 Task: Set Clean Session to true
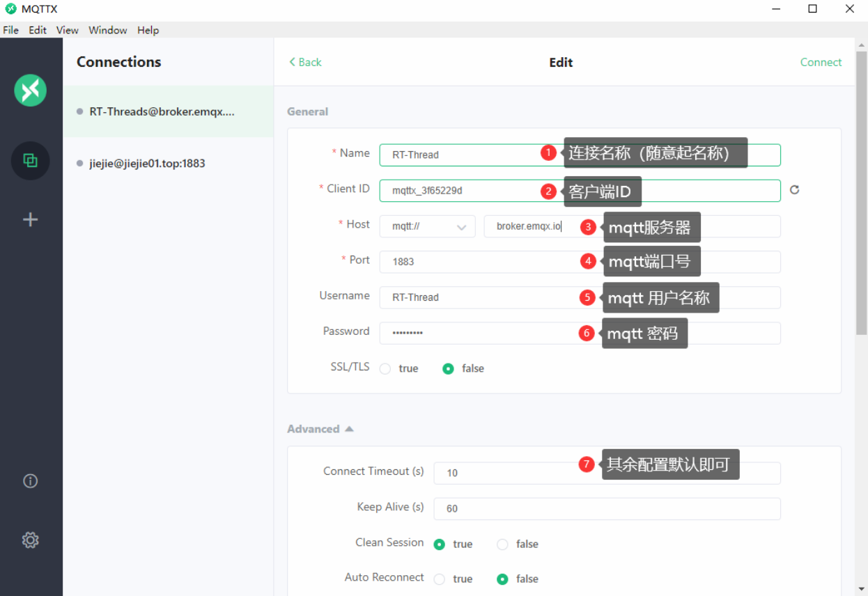point(439,544)
